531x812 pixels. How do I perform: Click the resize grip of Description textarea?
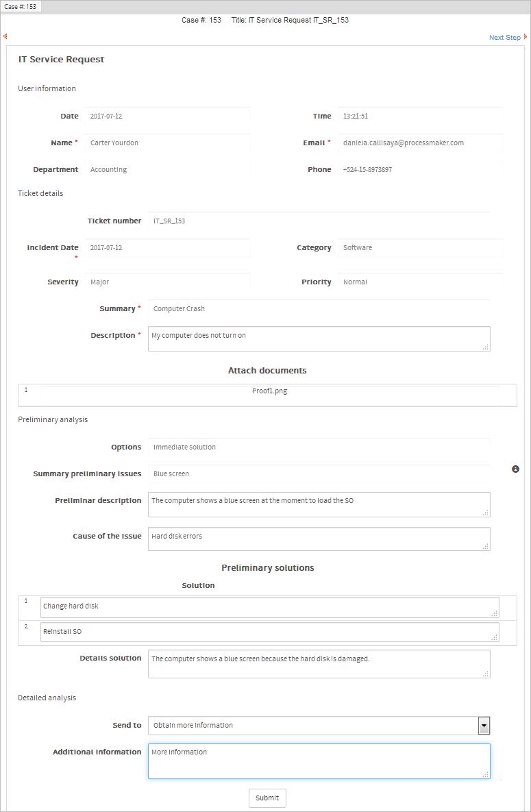(485, 347)
